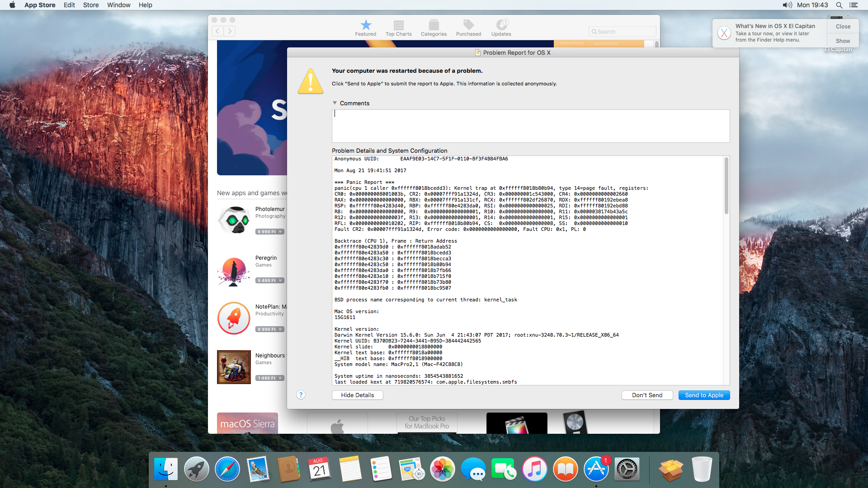Open Calendar from the Dock

click(x=320, y=469)
